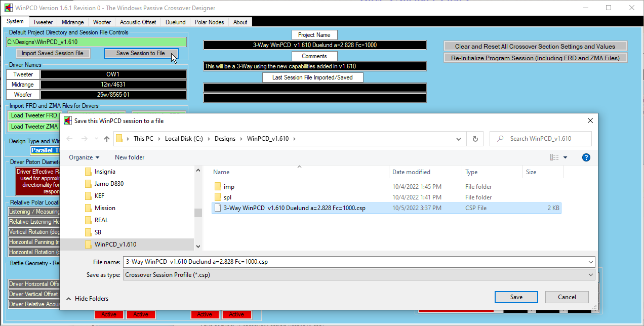Screen dimensions: 644x326
Task: Open the File name history dropdown
Action: point(591,262)
